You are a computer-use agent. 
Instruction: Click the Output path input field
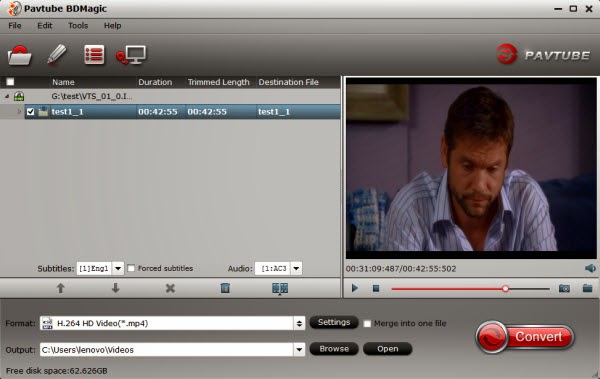167,350
